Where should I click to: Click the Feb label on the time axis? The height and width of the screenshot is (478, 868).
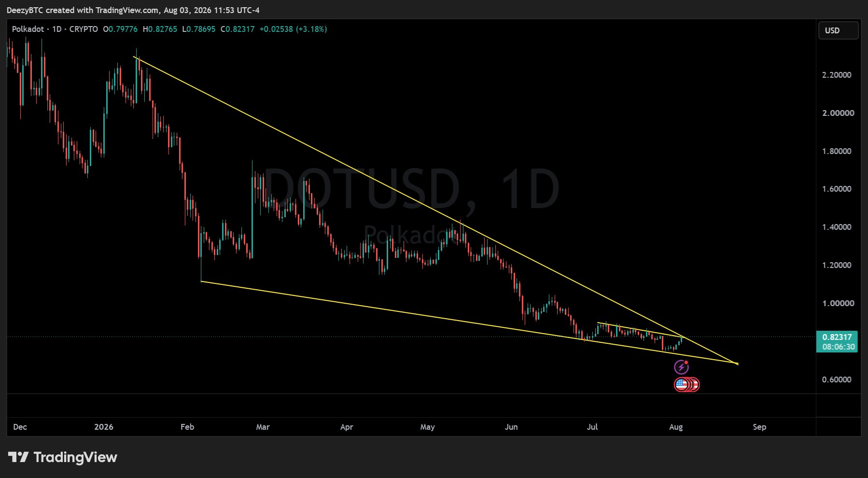pyautogui.click(x=187, y=427)
